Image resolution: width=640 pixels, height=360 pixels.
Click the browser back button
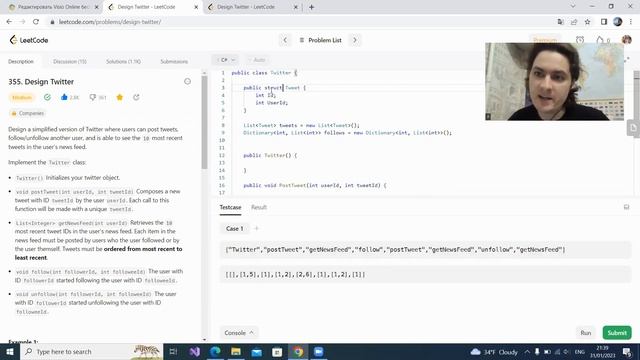pos(9,22)
